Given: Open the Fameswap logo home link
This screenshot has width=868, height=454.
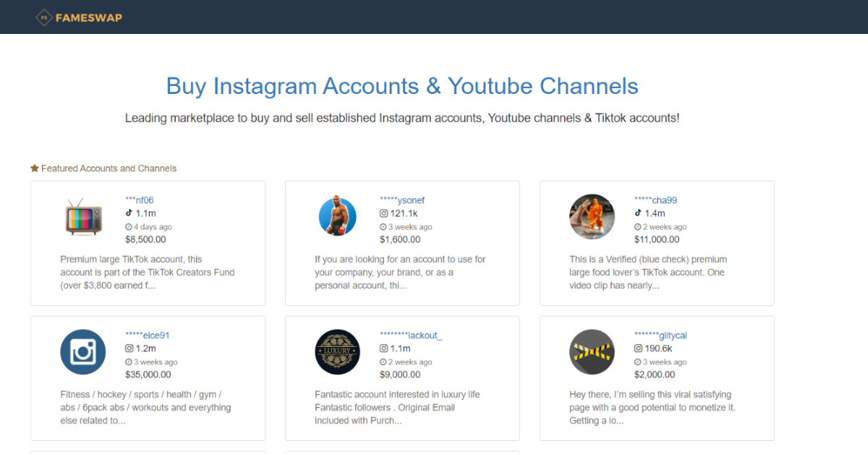Looking at the screenshot, I should click(x=79, y=17).
